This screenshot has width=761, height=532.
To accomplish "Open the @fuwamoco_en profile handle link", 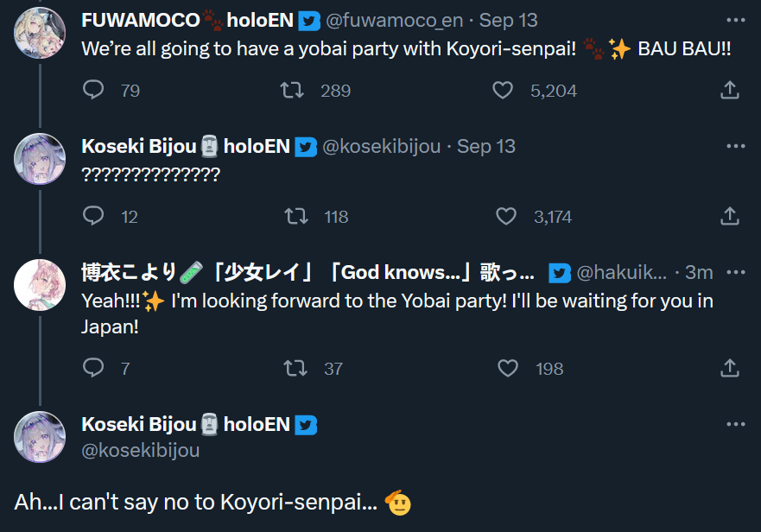I will [x=394, y=21].
